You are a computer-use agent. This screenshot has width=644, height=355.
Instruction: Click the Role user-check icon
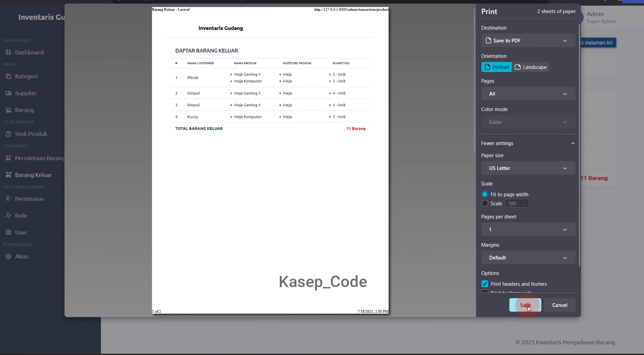point(8,216)
